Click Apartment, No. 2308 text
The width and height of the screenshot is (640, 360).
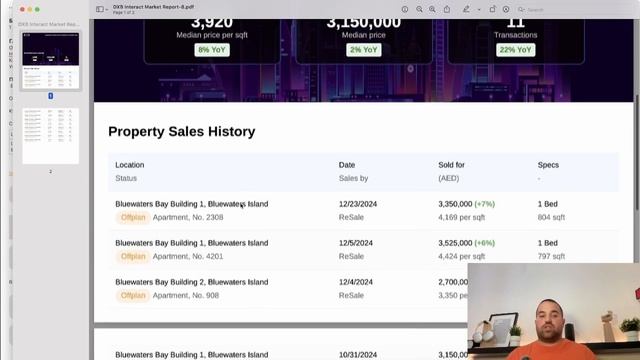[188, 217]
